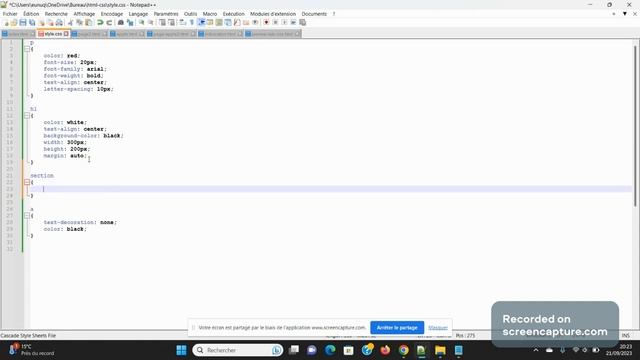This screenshot has width=640, height=360.
Task: Click the Paste toolbar icon
Action: 89,22
